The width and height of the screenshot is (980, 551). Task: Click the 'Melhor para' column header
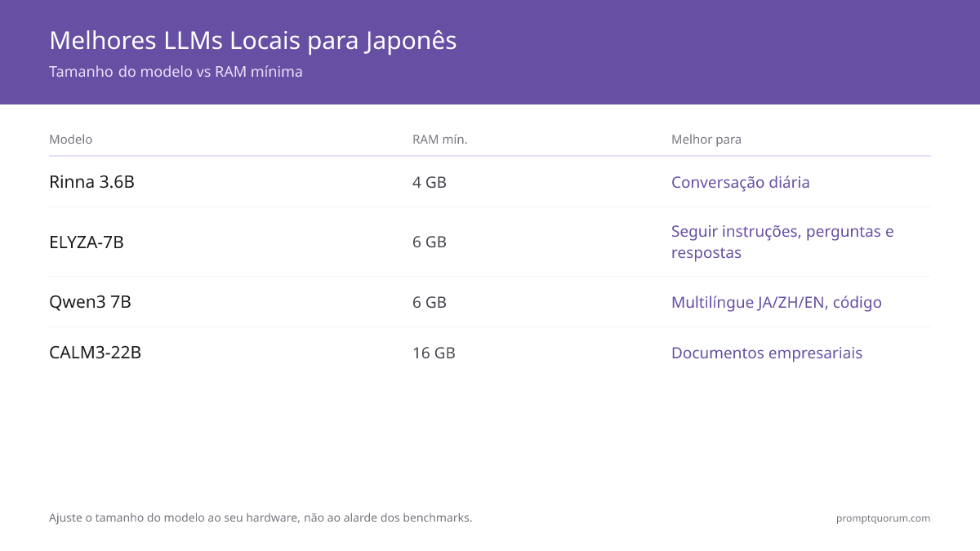tap(706, 140)
